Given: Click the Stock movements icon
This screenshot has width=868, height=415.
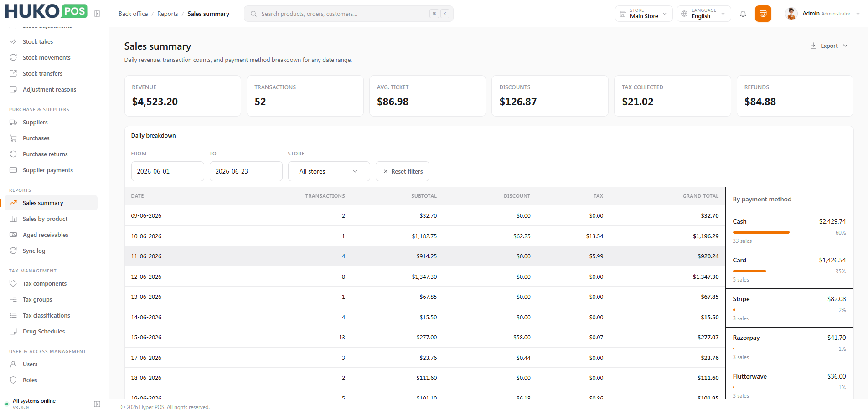Looking at the screenshot, I should pyautogui.click(x=13, y=57).
